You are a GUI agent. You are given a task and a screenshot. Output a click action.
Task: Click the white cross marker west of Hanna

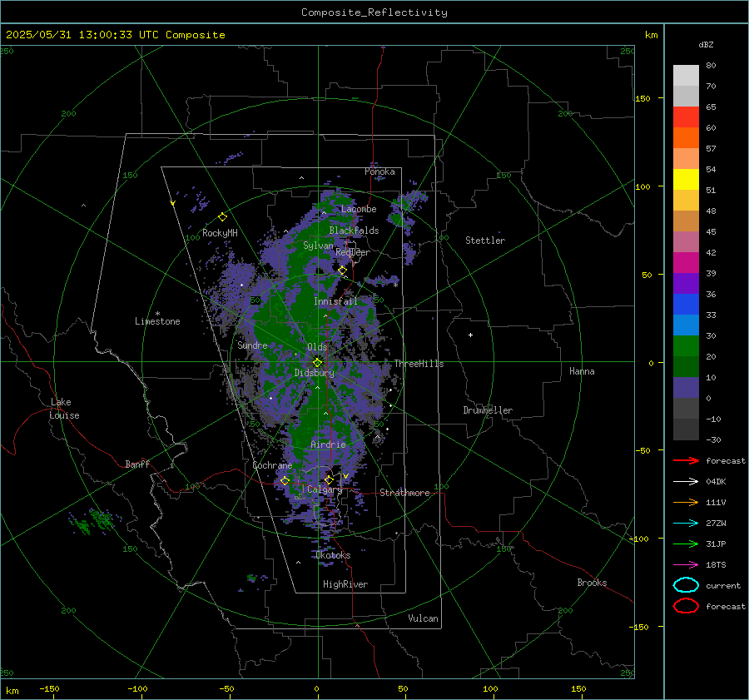[470, 335]
